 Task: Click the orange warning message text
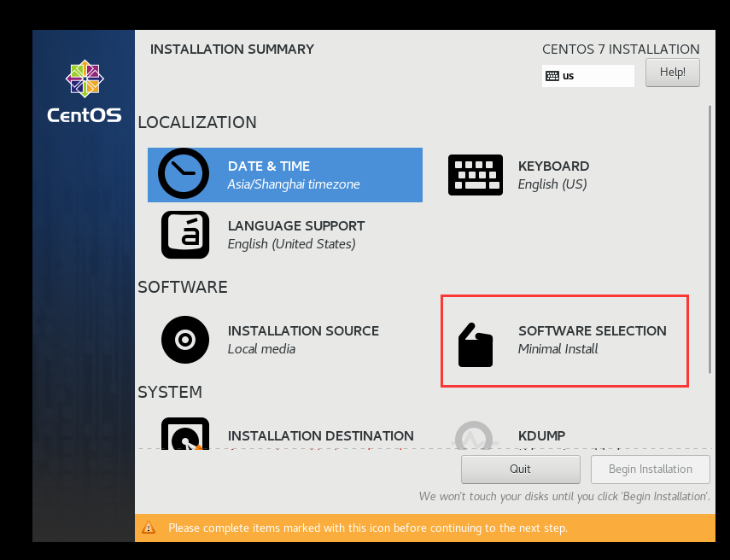tap(368, 528)
